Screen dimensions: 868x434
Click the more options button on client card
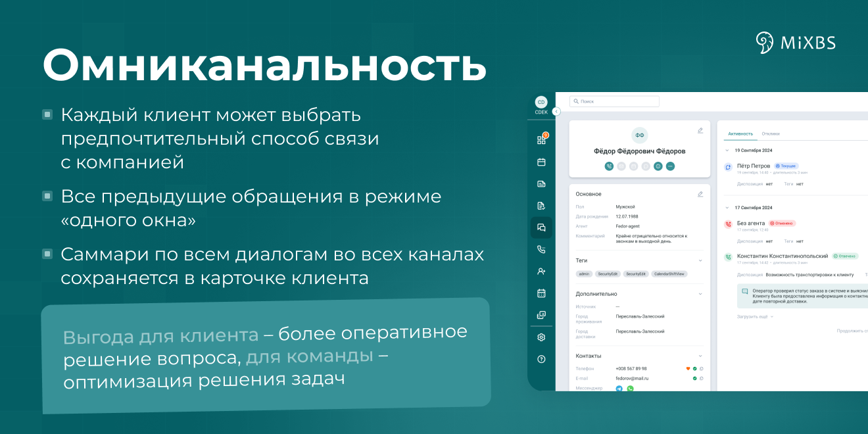click(670, 166)
